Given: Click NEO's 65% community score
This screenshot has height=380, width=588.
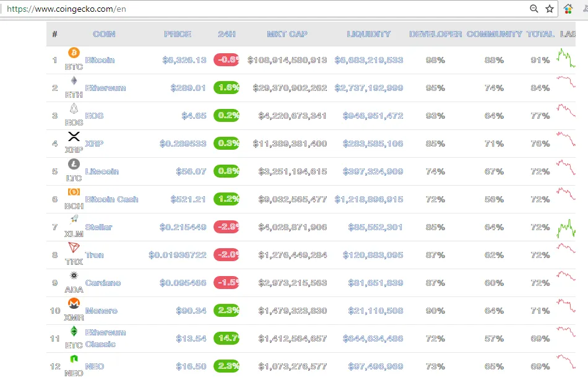Looking at the screenshot, I should tap(494, 366).
